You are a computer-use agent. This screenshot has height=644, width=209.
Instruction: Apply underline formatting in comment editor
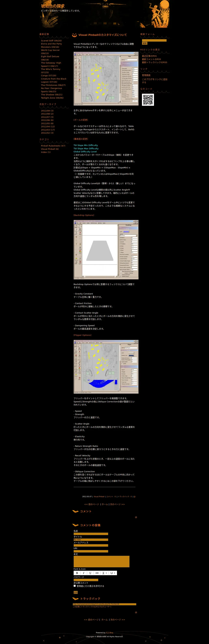(90, 573)
